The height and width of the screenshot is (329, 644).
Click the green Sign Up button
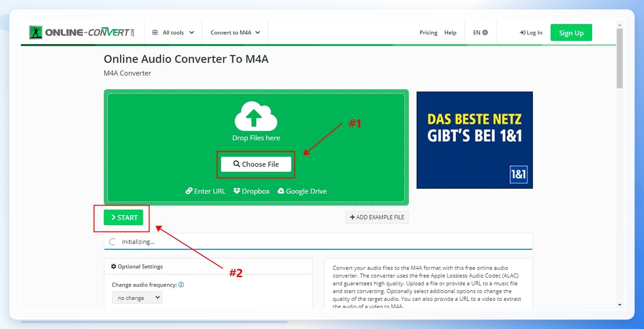[x=571, y=33]
